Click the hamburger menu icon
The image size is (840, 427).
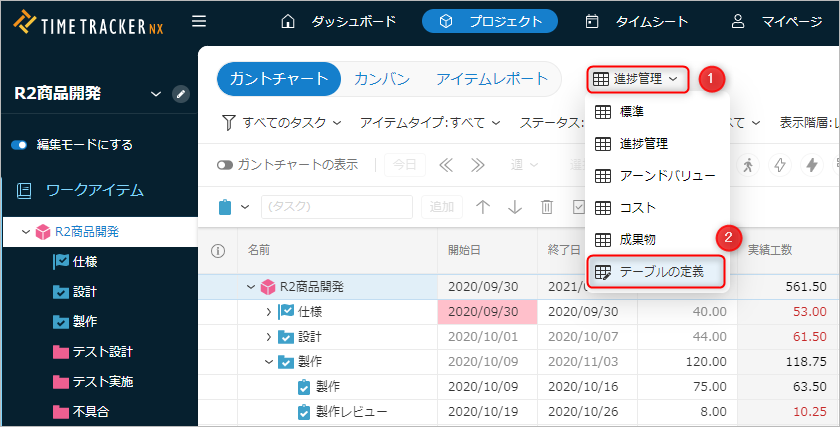pos(199,21)
